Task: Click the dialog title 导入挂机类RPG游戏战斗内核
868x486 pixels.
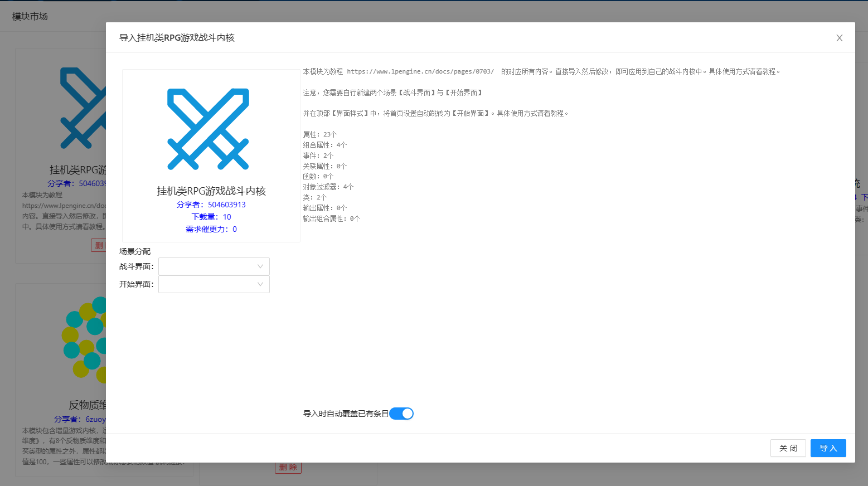Action: click(x=177, y=37)
